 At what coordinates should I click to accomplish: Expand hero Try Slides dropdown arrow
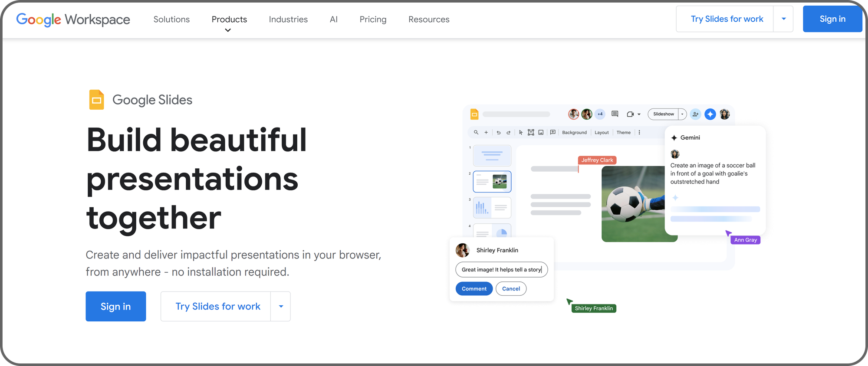pyautogui.click(x=281, y=306)
